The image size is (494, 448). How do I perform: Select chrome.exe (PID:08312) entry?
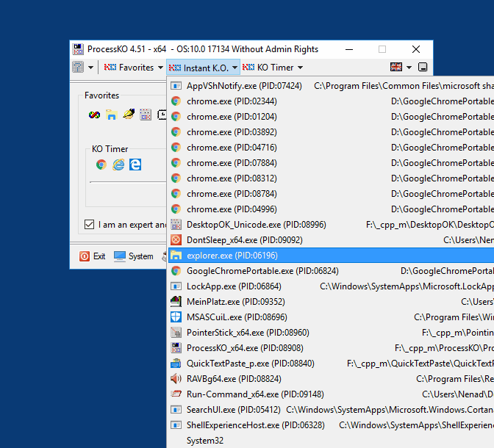click(331, 178)
